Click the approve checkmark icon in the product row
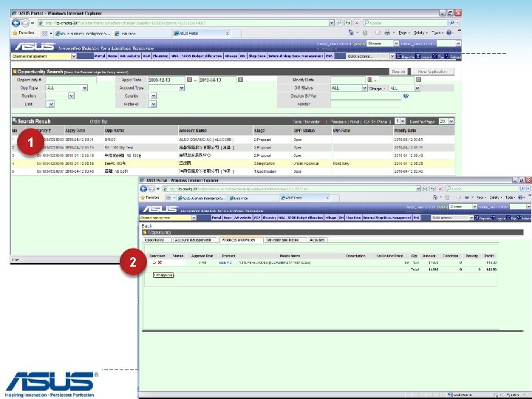This screenshot has height=399, width=532. click(x=154, y=262)
